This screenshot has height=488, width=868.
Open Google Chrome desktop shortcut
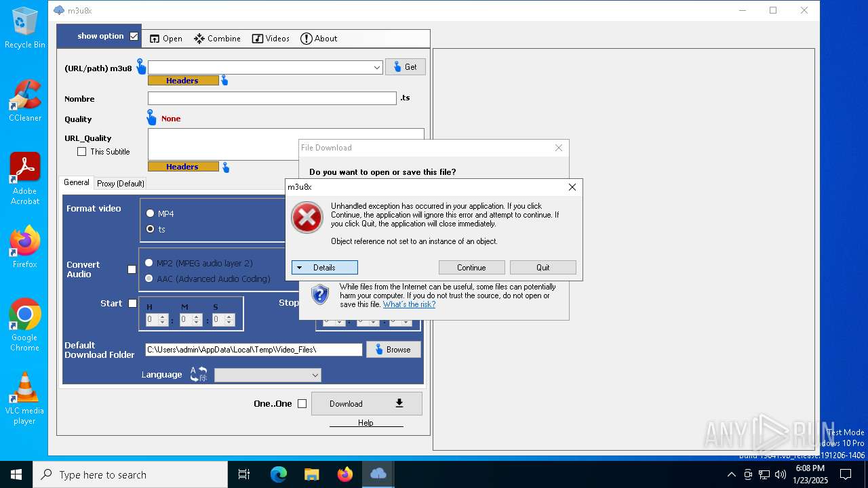pyautogui.click(x=24, y=325)
